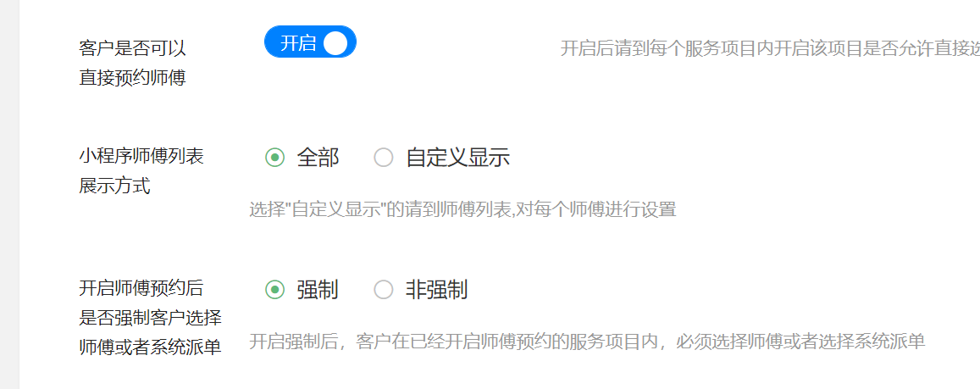Click the 开启 text inside the blue switch
980x389 pixels.
tap(297, 43)
